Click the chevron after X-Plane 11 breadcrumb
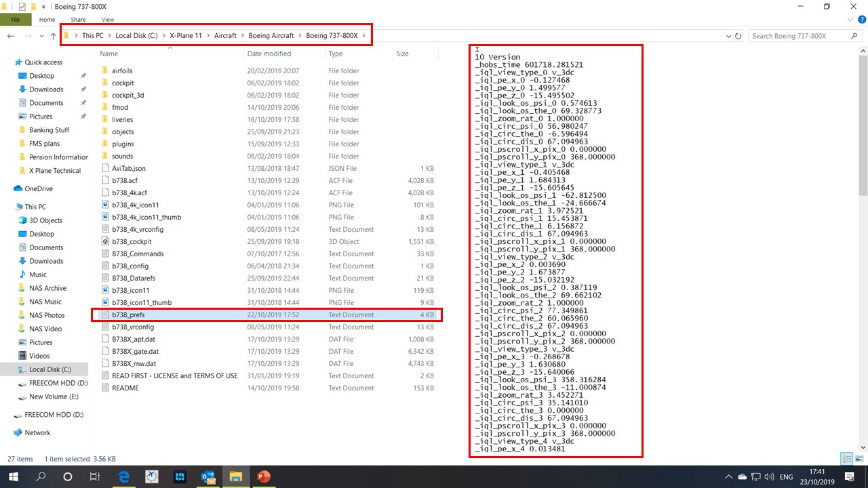This screenshot has height=488, width=868. (x=208, y=36)
